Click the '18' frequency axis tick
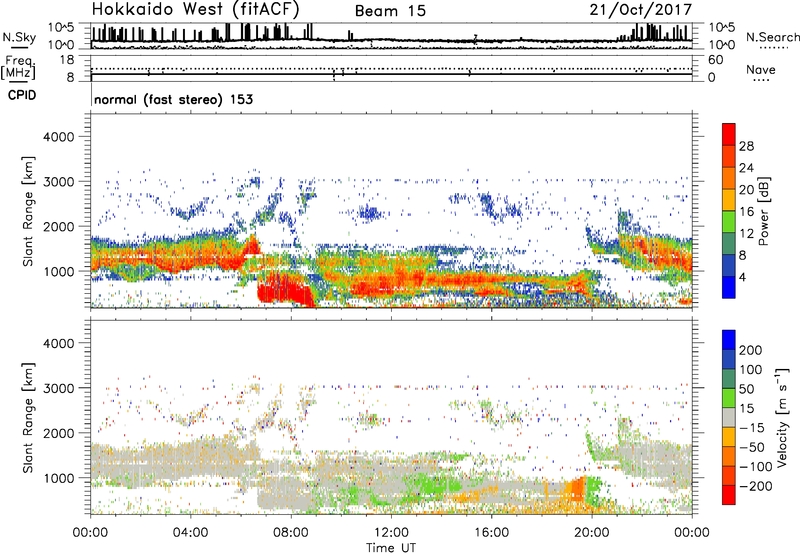 pyautogui.click(x=67, y=60)
